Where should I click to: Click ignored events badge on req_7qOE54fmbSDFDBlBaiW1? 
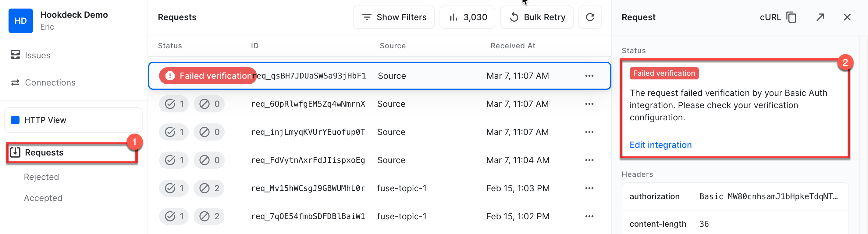pyautogui.click(x=209, y=217)
